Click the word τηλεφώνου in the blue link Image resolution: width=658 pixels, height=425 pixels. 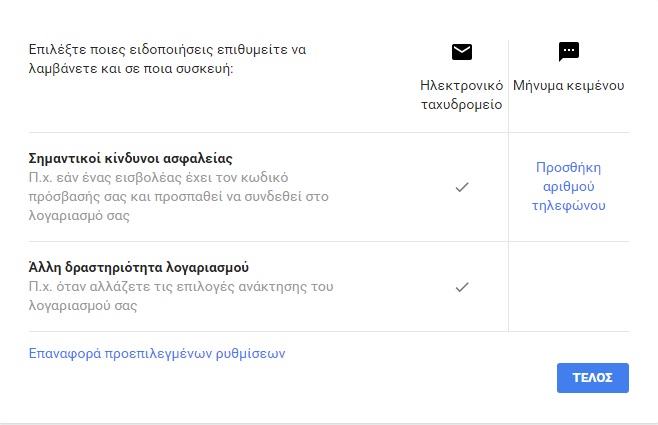(569, 206)
